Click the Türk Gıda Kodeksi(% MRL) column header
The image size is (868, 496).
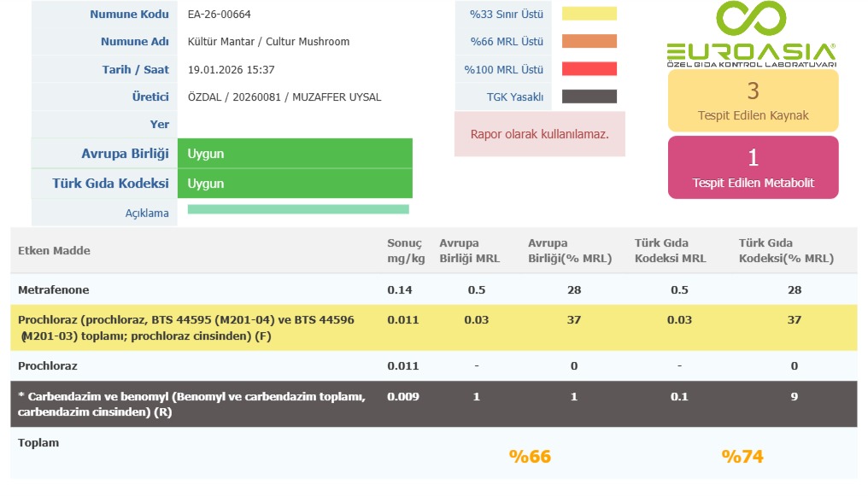coord(786,251)
